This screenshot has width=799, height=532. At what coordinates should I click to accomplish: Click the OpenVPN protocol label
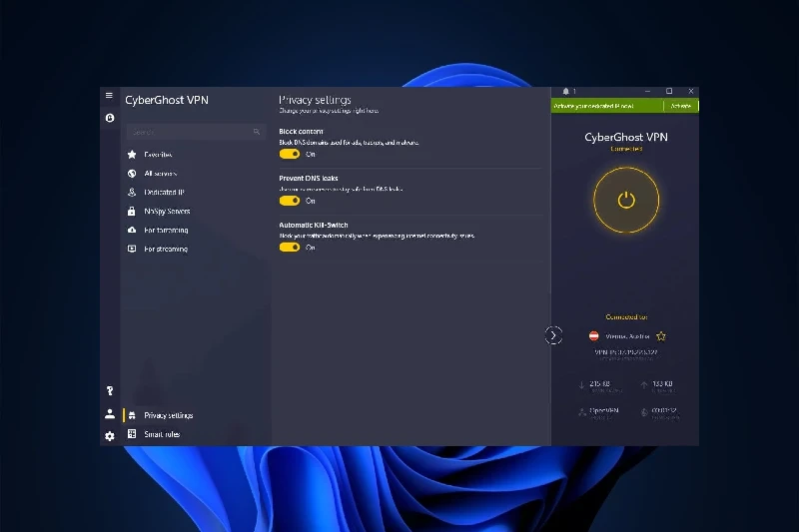[x=604, y=410]
